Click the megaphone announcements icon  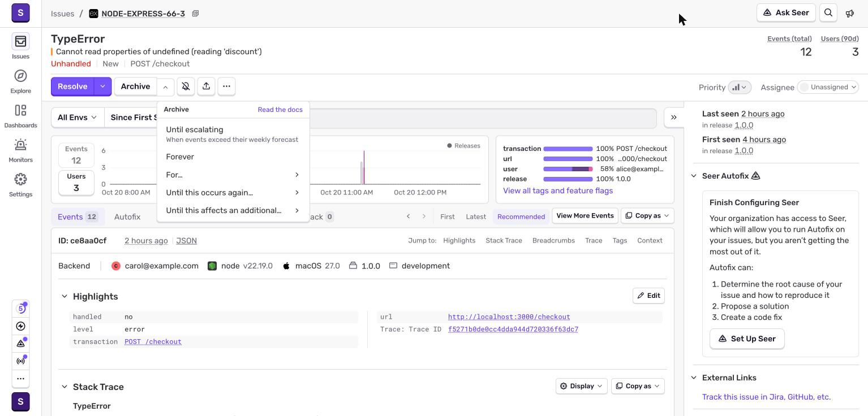click(x=850, y=13)
